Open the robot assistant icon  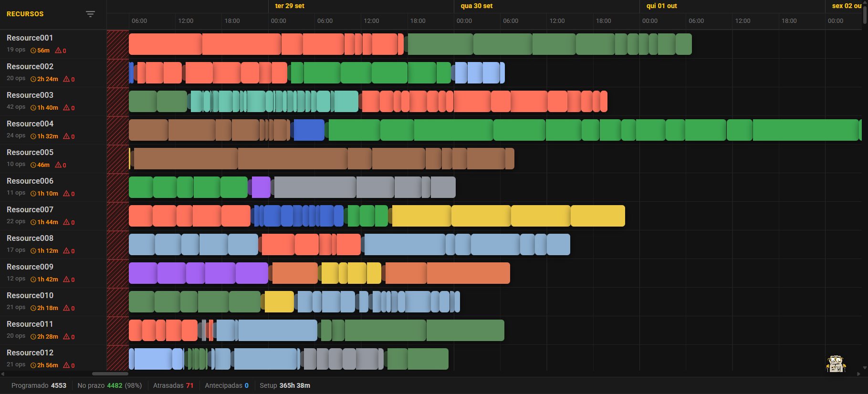coord(836,364)
